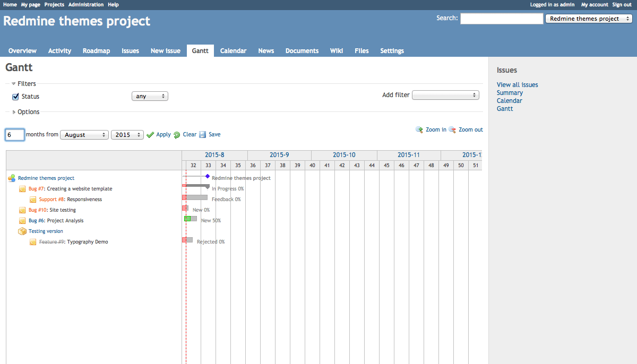Focus the Search input field

coord(502,19)
